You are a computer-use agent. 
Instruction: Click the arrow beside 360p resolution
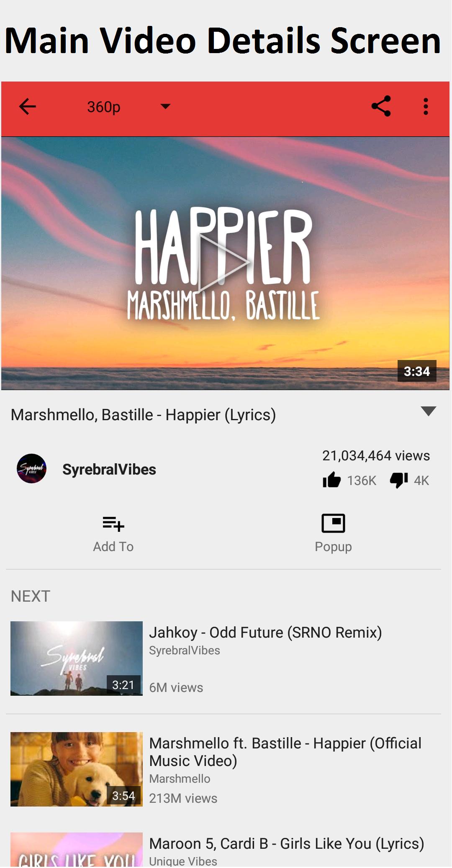pyautogui.click(x=166, y=107)
